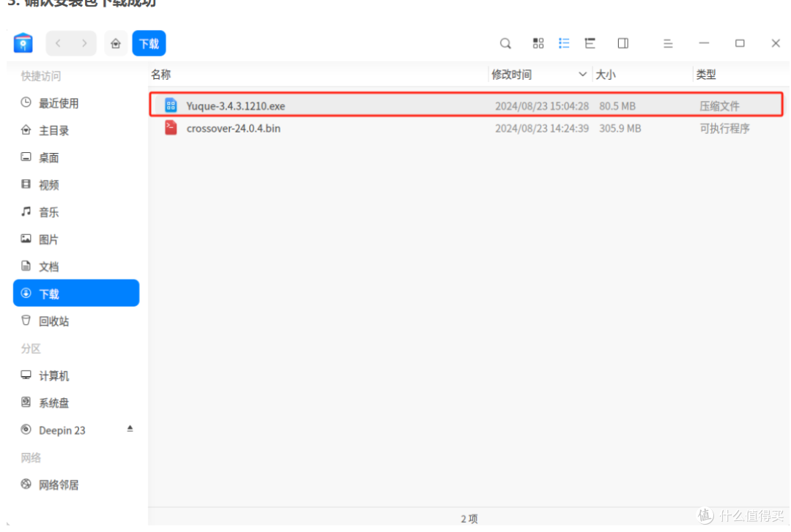
Task: Open 回收站 trash from the sidebar
Action: (49, 321)
